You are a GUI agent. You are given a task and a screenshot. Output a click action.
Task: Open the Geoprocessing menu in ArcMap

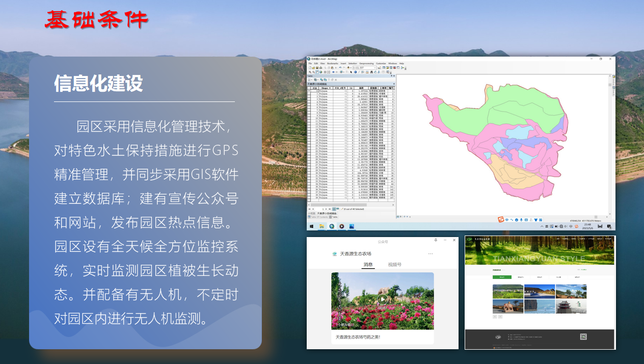[366, 64]
